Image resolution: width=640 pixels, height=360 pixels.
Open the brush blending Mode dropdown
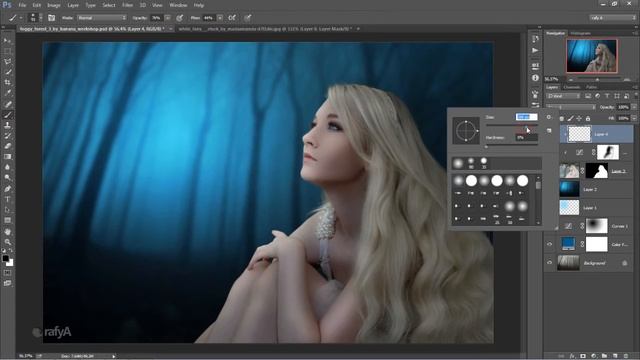pyautogui.click(x=102, y=18)
